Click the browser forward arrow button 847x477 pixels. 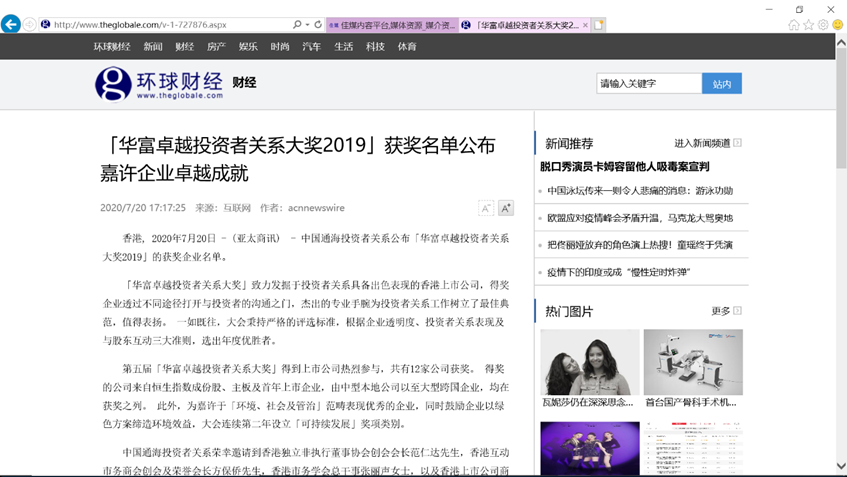click(30, 24)
